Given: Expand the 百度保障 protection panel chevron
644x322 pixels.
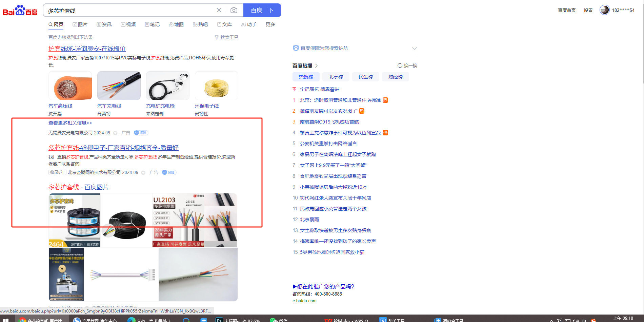Looking at the screenshot, I should click(414, 48).
